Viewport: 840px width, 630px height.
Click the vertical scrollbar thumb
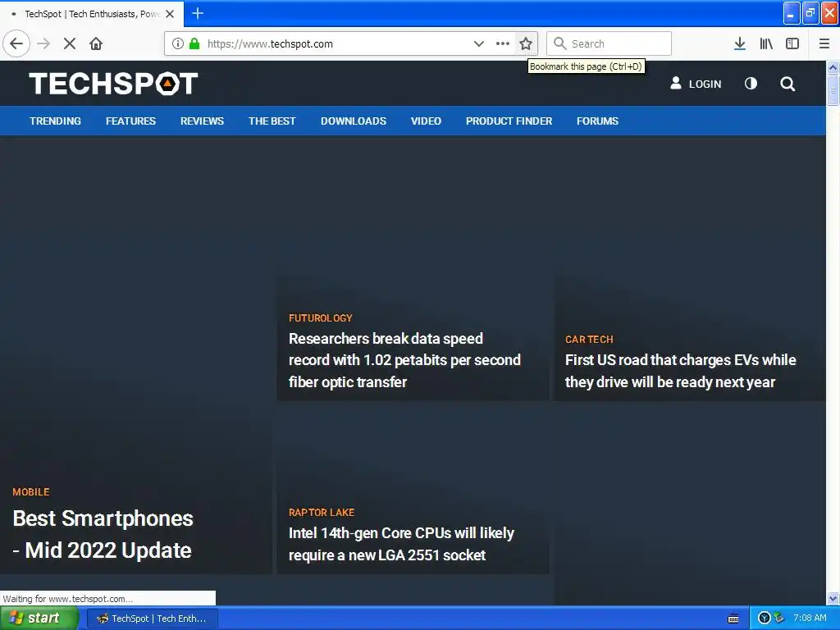point(833,90)
